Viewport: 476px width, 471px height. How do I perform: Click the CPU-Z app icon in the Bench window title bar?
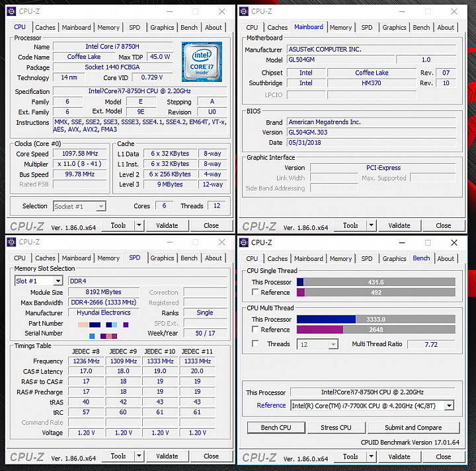coord(244,242)
